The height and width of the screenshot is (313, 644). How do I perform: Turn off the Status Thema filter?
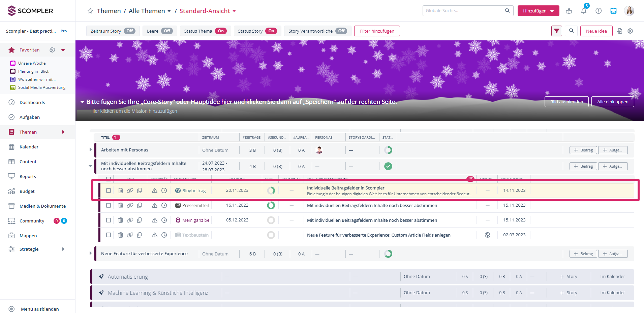click(221, 31)
